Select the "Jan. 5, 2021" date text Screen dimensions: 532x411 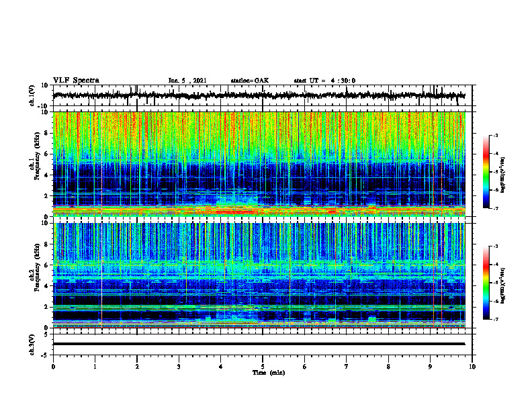pyautogui.click(x=187, y=81)
